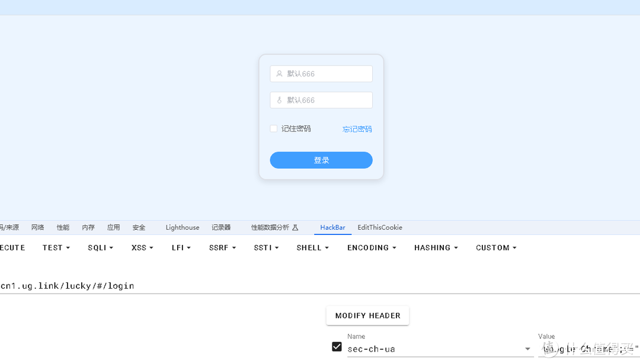This screenshot has width=640, height=364.
Task: Open the SHELL dropdown menu
Action: click(x=313, y=248)
